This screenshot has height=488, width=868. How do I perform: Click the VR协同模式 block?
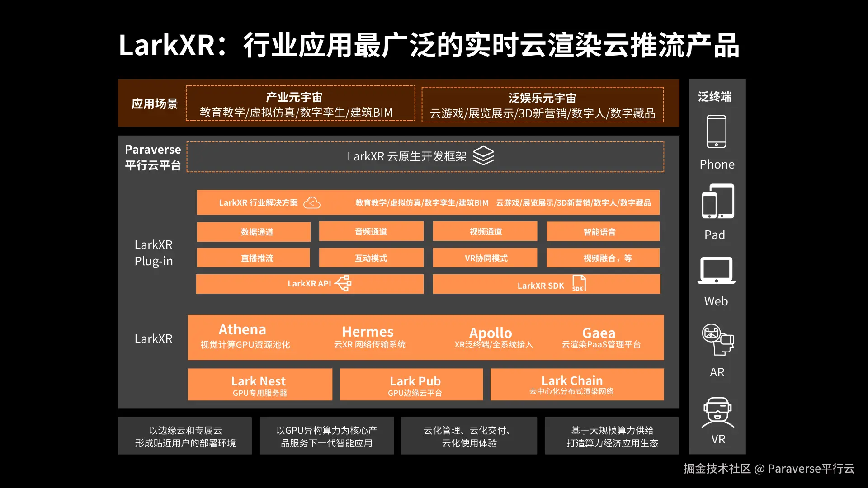click(x=485, y=258)
